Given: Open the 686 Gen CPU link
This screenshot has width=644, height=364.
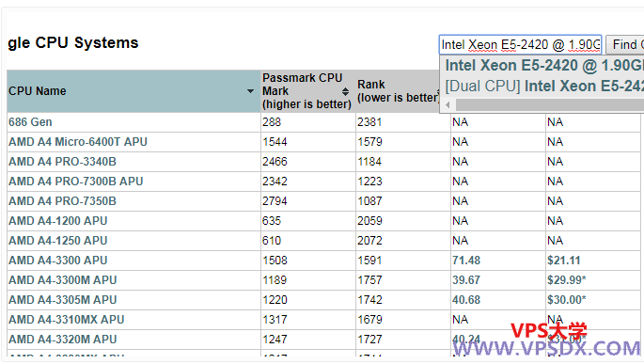Looking at the screenshot, I should point(30,122).
